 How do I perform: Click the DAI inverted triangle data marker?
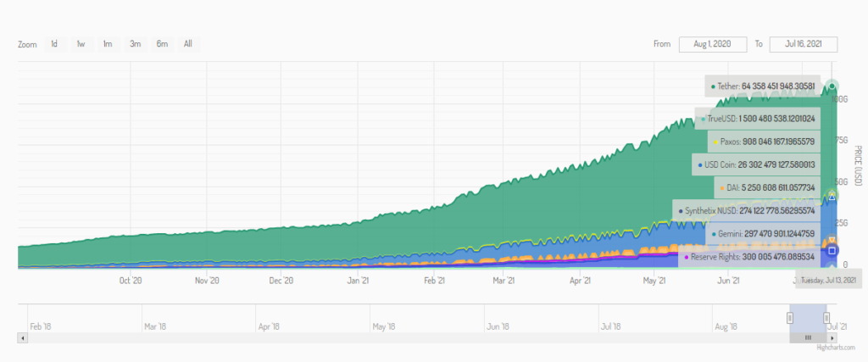(x=832, y=239)
